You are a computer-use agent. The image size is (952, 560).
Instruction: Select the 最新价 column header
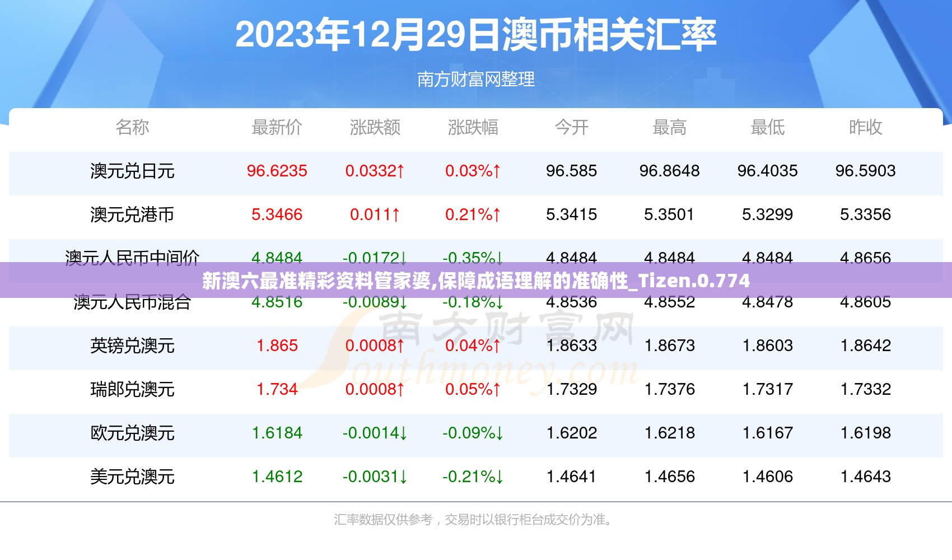tap(277, 127)
